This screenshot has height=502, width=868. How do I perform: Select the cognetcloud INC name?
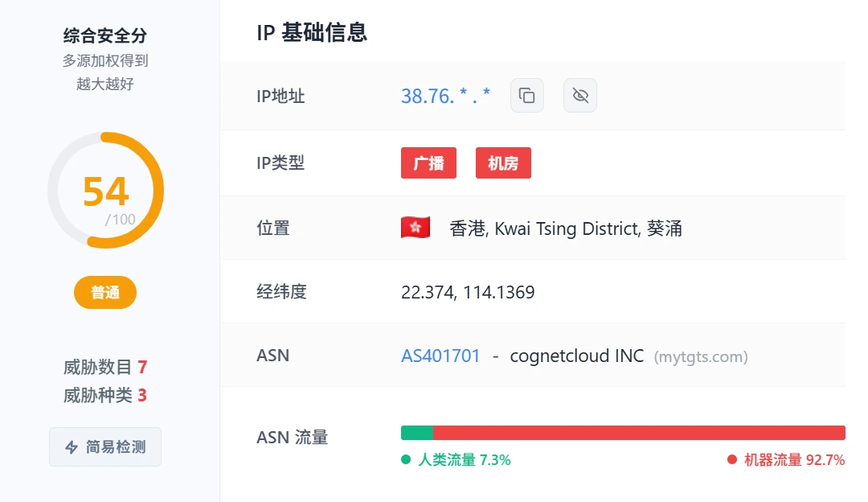point(577,356)
